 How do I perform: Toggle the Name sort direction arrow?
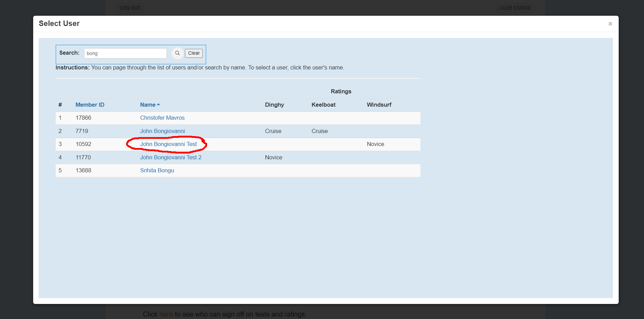pyautogui.click(x=158, y=105)
